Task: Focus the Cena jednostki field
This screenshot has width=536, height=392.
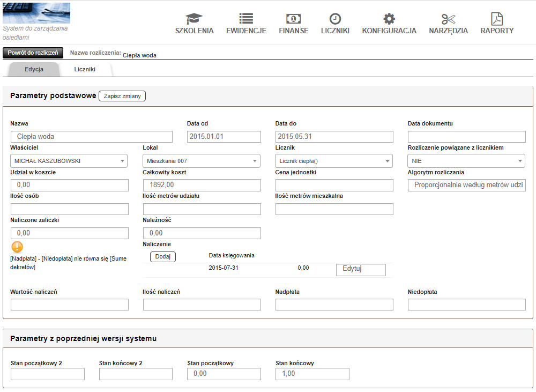Action: click(334, 185)
